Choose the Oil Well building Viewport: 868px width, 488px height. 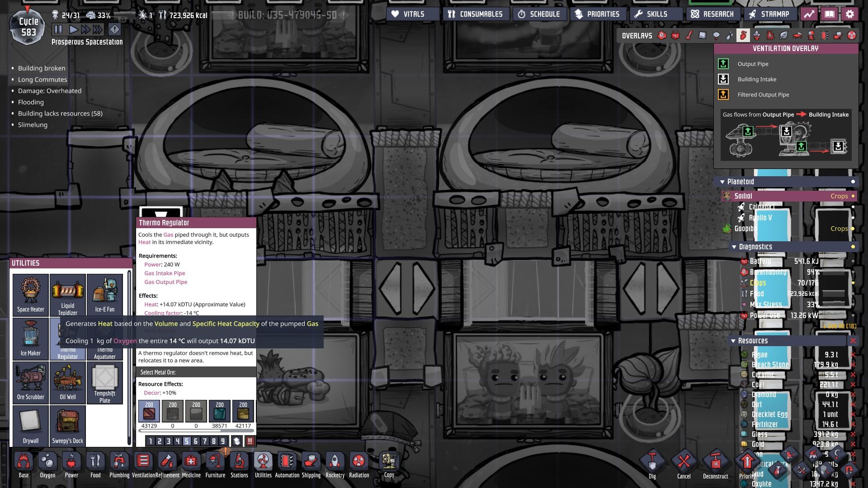tap(67, 382)
